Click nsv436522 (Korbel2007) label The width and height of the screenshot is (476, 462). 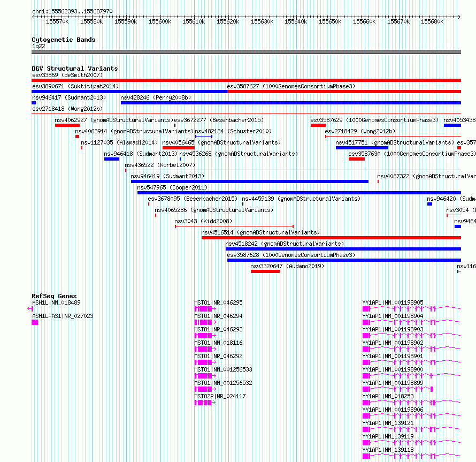click(160, 165)
